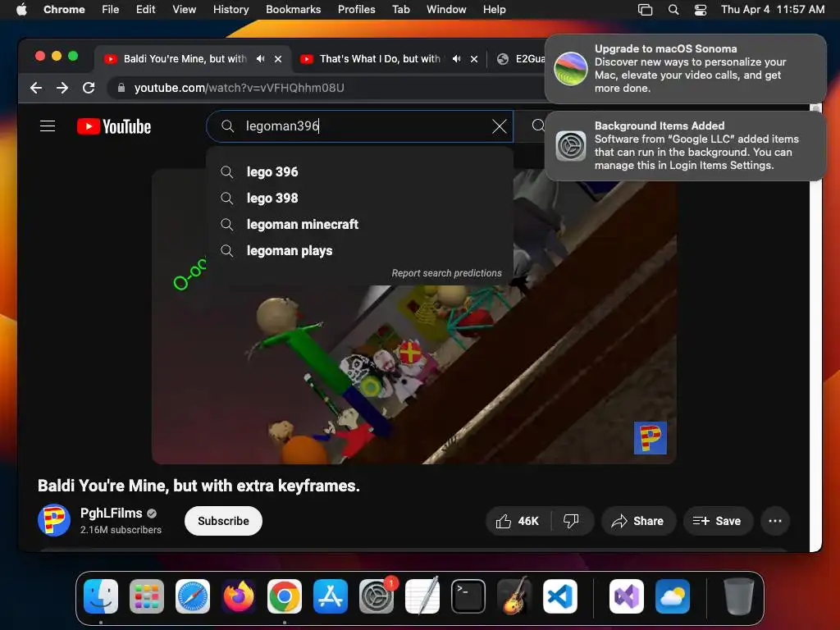
Task: Launch Firefox from the Dock
Action: coord(239,596)
